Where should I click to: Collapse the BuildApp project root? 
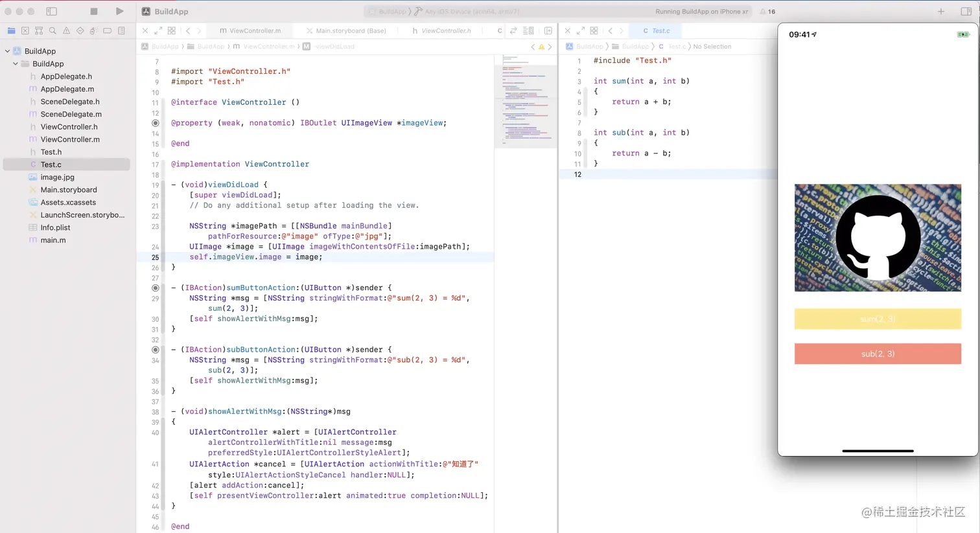(7, 51)
